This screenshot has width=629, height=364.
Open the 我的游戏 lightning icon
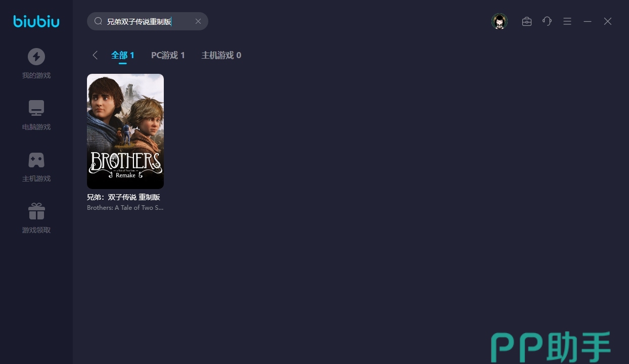(36, 57)
